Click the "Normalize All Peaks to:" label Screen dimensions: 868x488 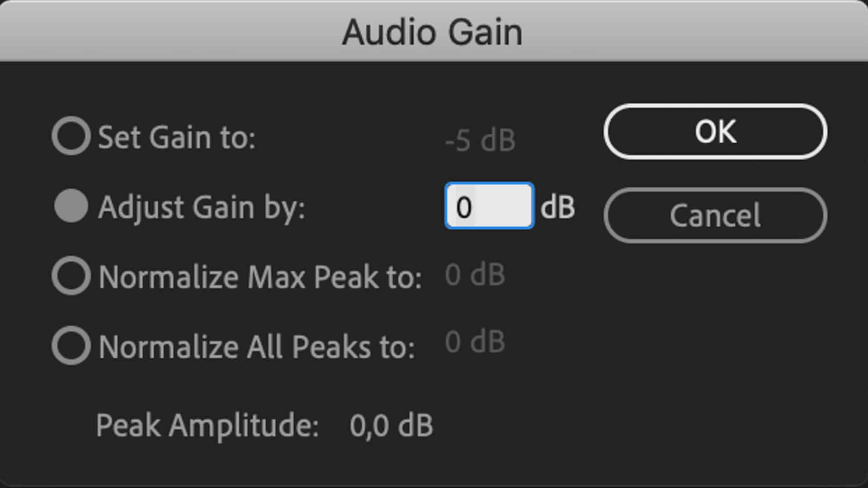[256, 347]
